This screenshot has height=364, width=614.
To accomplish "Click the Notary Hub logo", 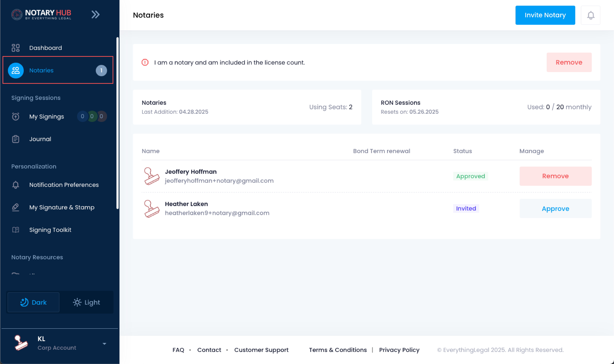I will [41, 14].
